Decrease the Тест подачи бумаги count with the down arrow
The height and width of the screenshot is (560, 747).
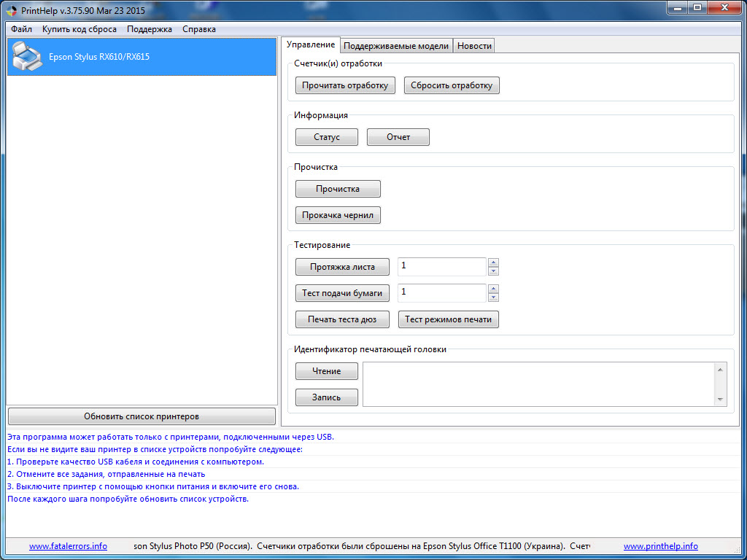click(494, 297)
